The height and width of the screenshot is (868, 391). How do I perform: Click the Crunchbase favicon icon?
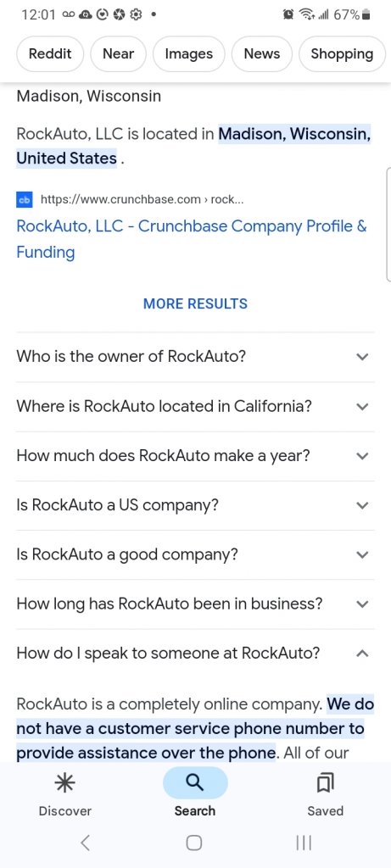click(x=25, y=199)
